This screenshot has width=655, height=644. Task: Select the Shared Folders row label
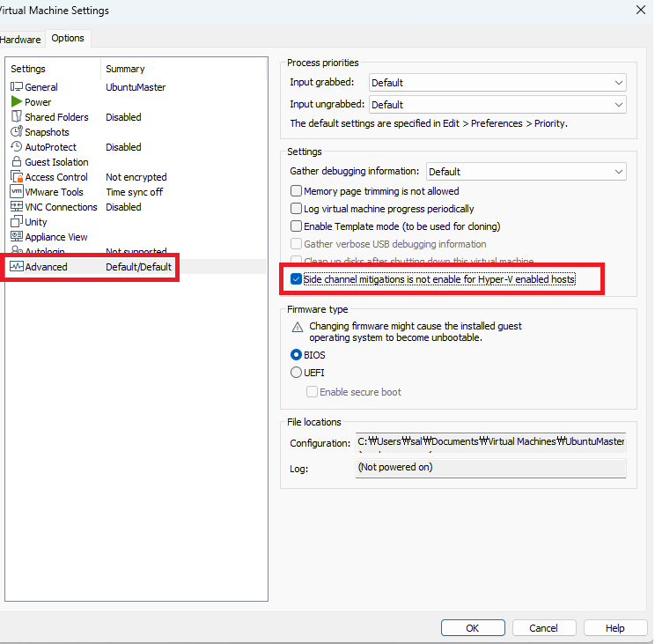point(56,117)
